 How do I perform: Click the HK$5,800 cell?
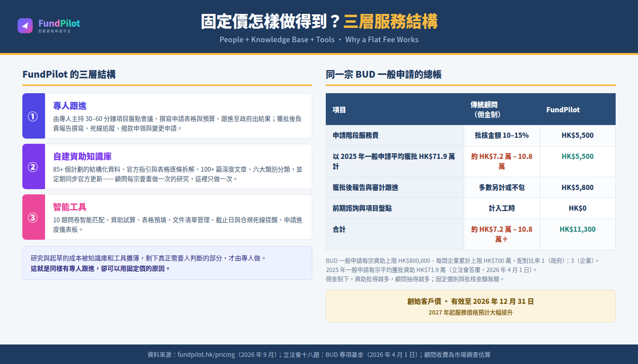577,188
